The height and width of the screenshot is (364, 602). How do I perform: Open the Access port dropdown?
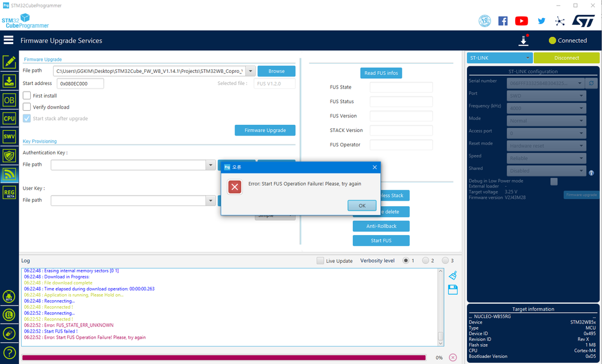(x=547, y=133)
